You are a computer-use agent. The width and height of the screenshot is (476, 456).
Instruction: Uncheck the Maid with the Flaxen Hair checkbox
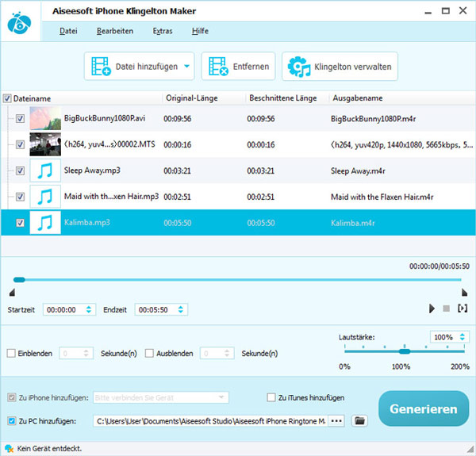[20, 197]
